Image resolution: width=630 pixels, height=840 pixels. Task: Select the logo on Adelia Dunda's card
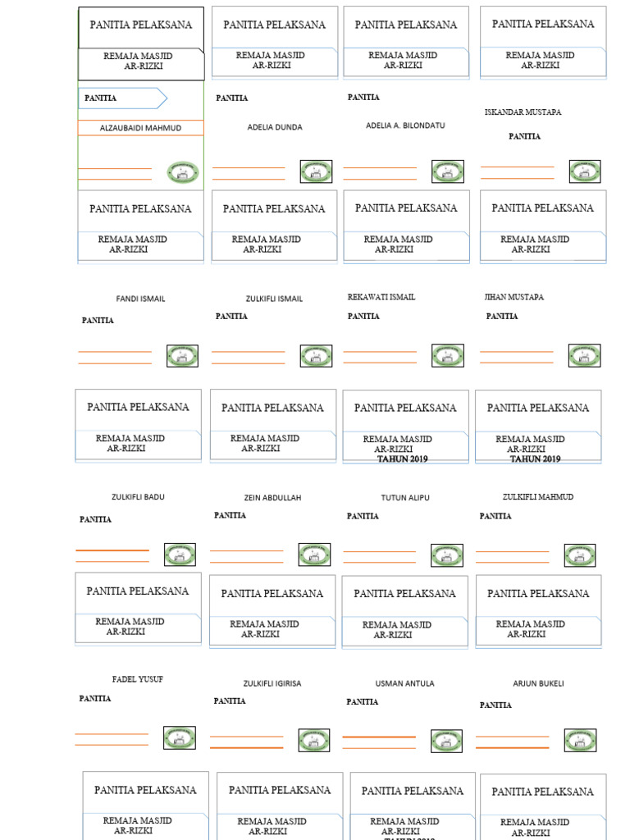316,171
